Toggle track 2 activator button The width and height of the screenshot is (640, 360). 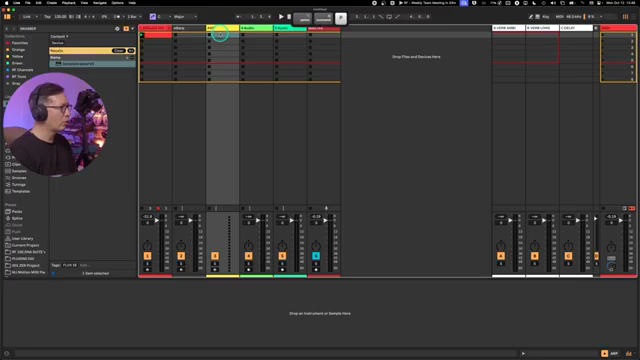(181, 256)
